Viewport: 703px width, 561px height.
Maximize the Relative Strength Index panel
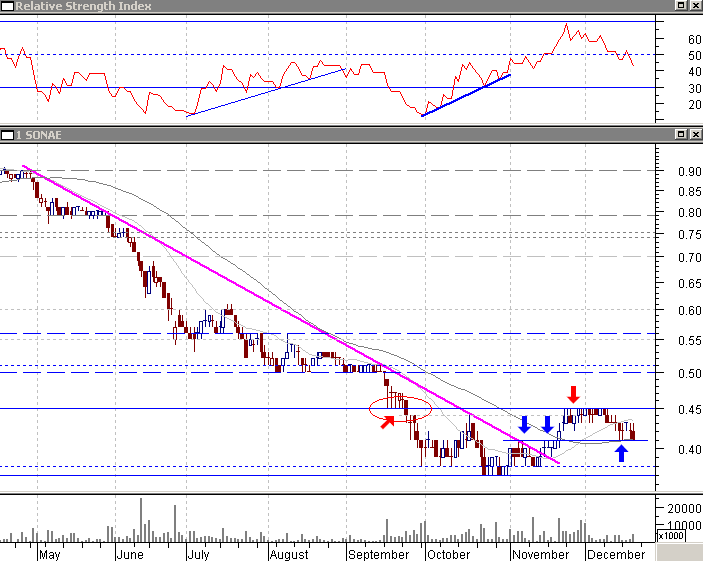[x=681, y=5]
